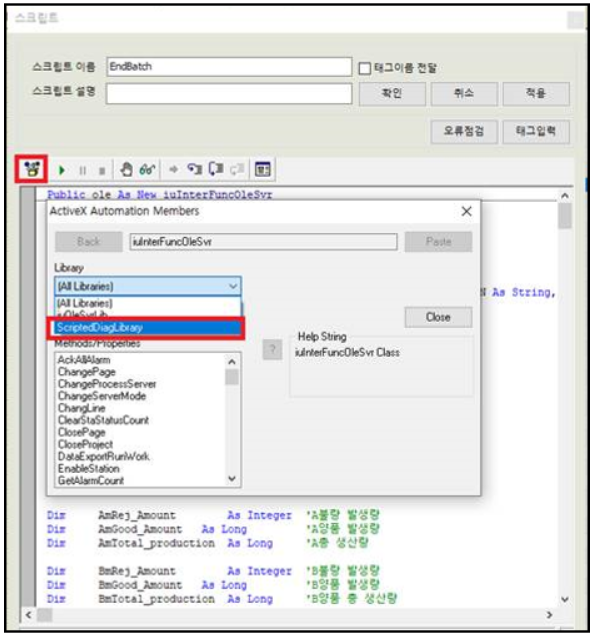Click the BmGood_Amount declaration line
Image resolution: width=592 pixels, height=636 pixels.
tap(213, 585)
